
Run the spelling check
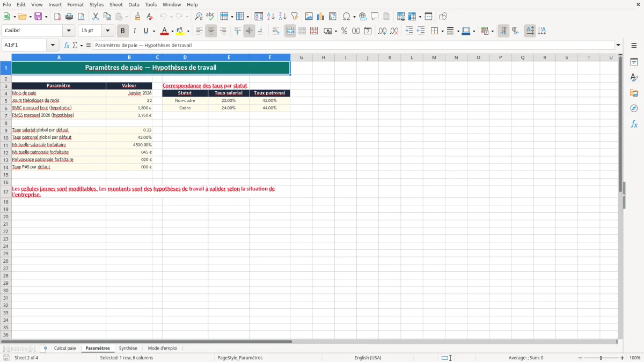click(x=210, y=16)
